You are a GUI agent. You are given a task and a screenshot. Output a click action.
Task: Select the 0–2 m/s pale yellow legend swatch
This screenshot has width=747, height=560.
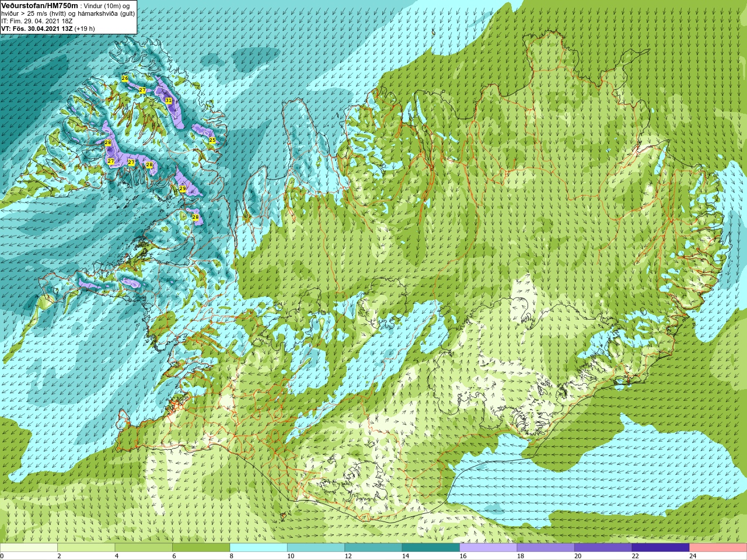tap(29, 548)
